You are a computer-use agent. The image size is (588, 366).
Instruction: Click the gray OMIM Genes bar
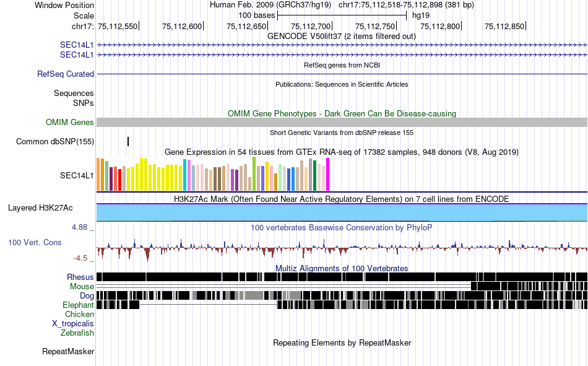point(342,123)
